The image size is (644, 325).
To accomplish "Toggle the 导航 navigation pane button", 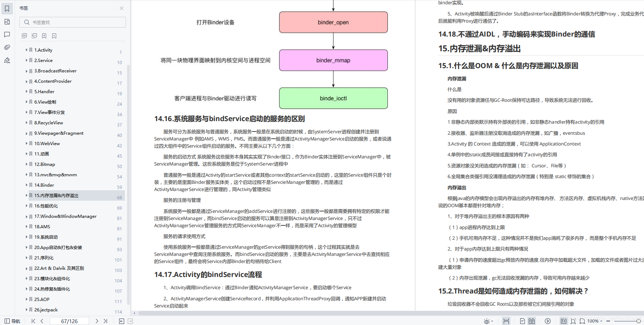I will [x=13, y=321].
